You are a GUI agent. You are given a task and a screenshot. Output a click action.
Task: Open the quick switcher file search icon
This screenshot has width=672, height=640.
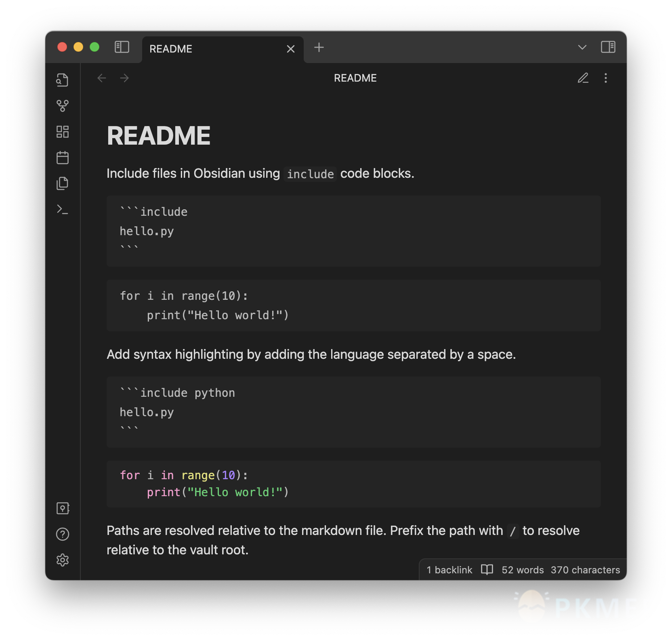coord(63,80)
